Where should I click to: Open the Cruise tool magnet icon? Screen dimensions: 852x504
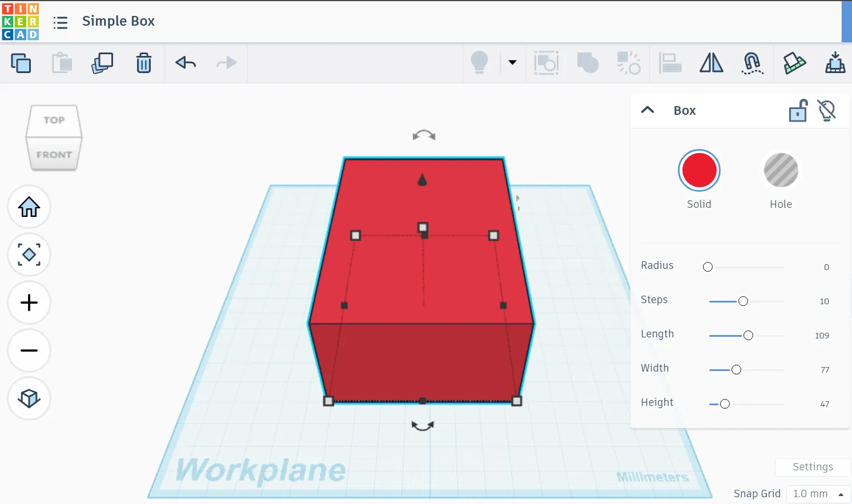coord(752,63)
